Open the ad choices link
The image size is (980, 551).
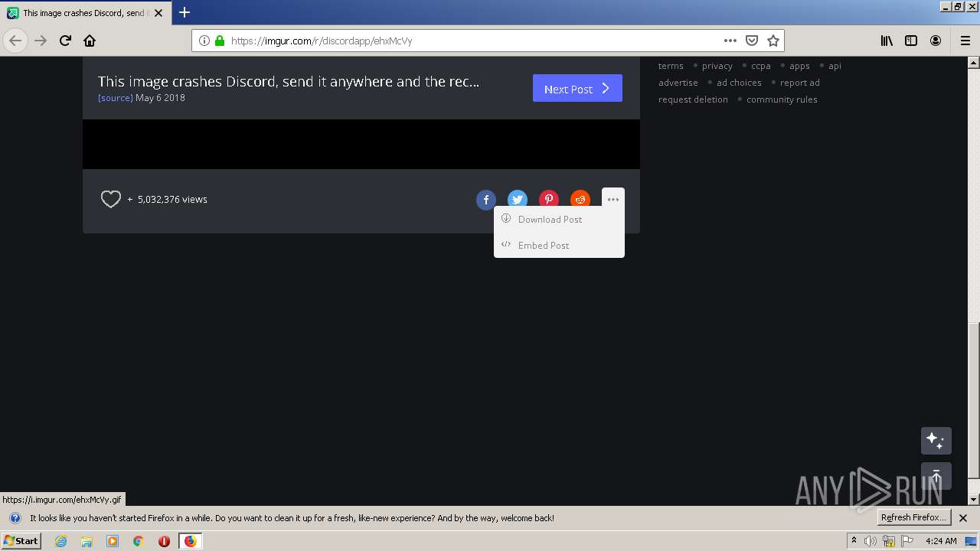pyautogui.click(x=739, y=83)
